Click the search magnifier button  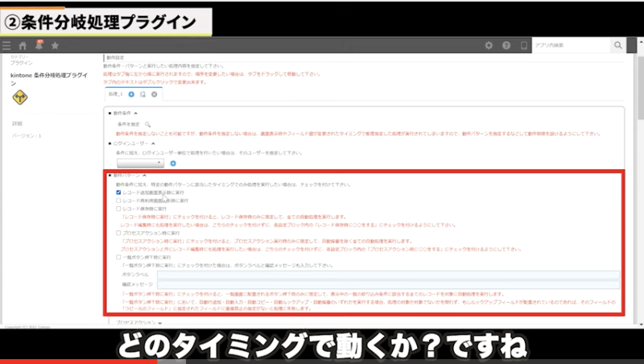coord(618,46)
